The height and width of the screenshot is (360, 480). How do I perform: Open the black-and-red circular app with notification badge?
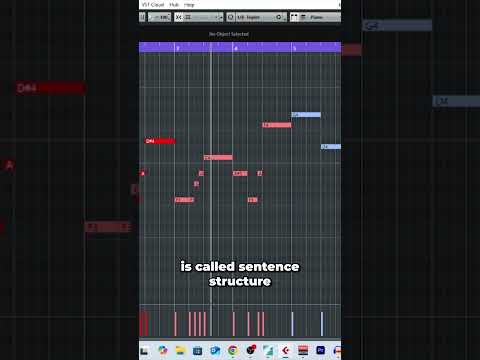(250, 350)
